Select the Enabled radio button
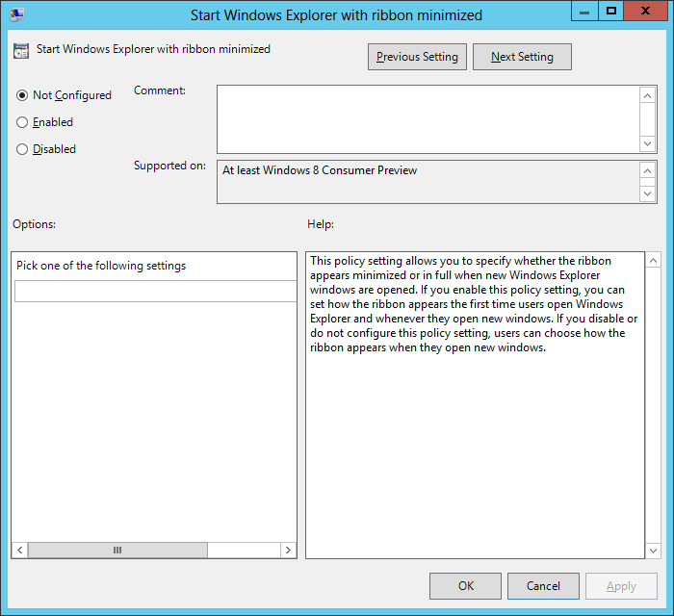 [x=23, y=122]
